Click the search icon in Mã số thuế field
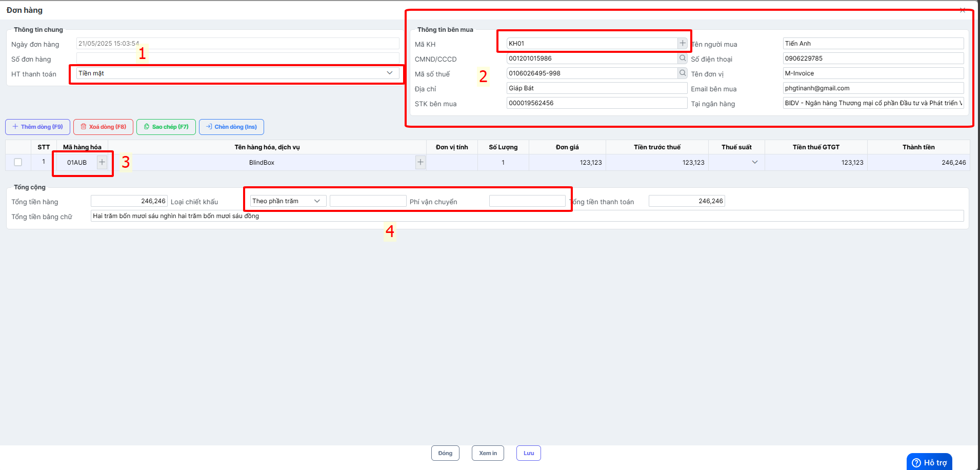980x470 pixels. pyautogui.click(x=683, y=73)
